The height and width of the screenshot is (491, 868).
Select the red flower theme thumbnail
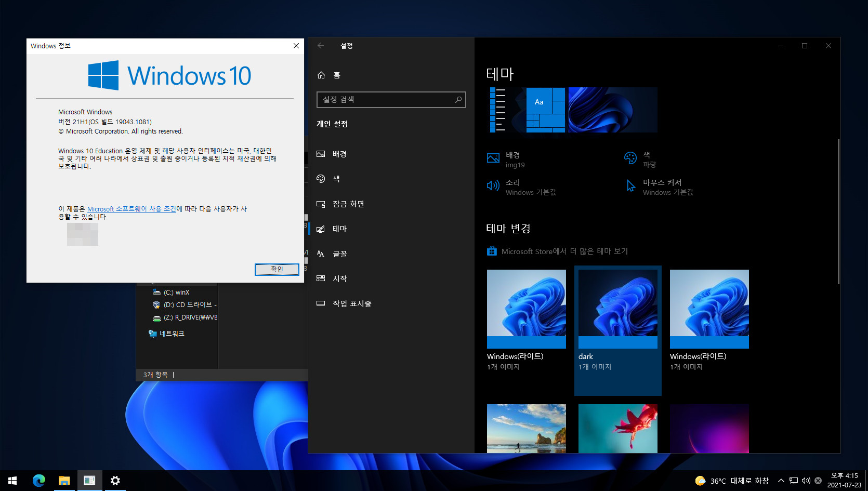pyautogui.click(x=618, y=428)
